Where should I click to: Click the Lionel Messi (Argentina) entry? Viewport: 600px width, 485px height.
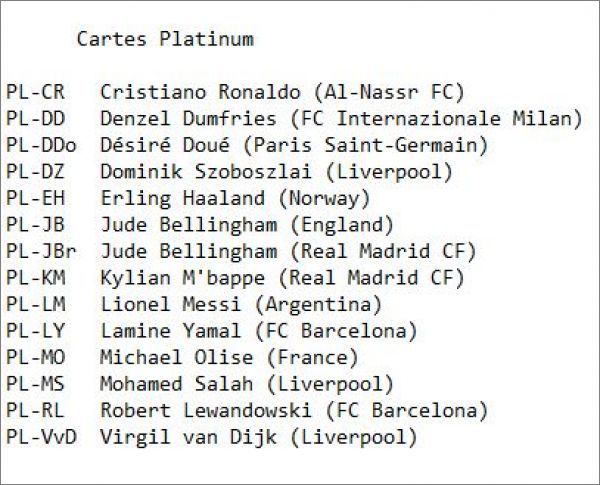[241, 304]
